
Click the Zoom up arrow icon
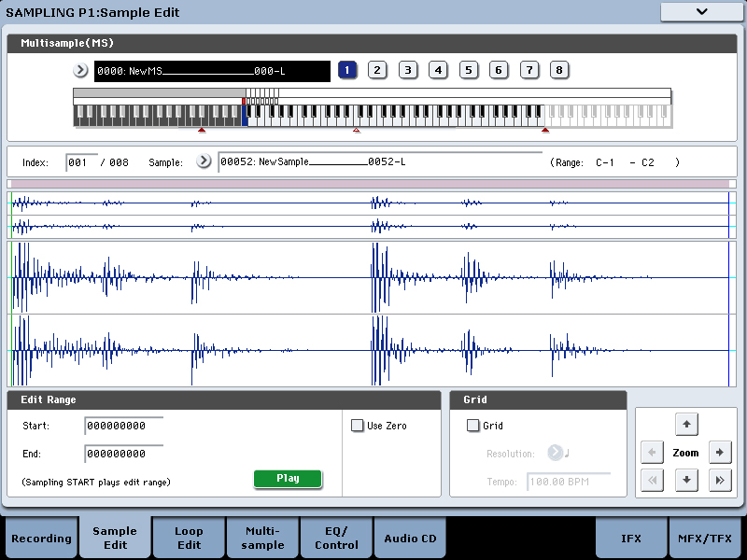click(x=686, y=425)
